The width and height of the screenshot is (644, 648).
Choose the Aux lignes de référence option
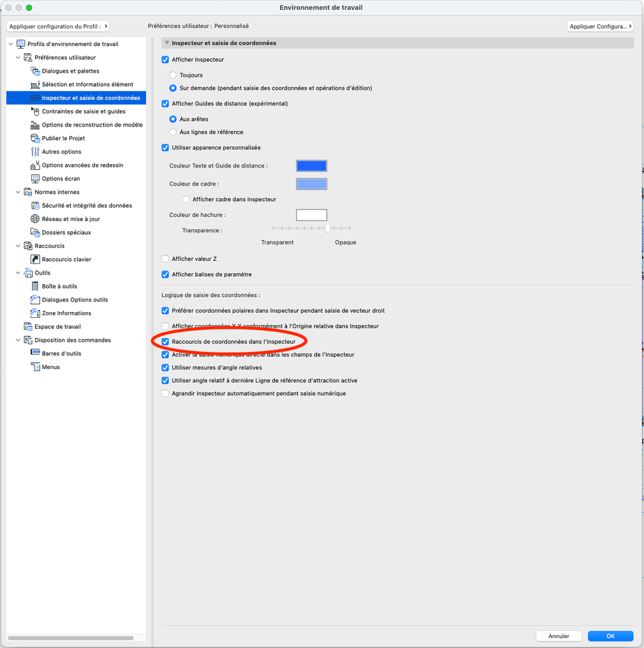[x=173, y=132]
